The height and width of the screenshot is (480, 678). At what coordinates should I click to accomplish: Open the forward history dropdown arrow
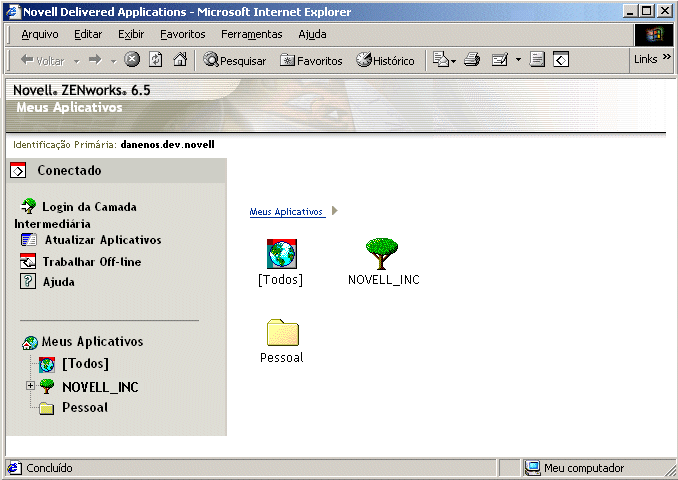click(114, 61)
